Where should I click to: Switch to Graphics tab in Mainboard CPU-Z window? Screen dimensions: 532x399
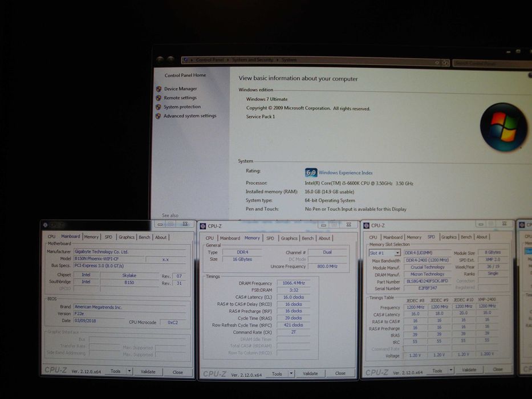point(127,237)
